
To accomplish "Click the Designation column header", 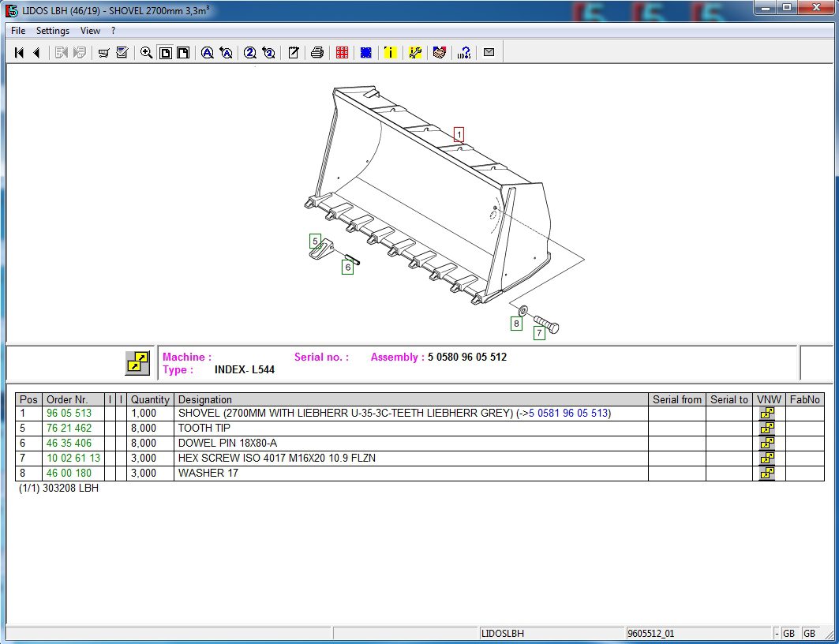I will pos(205,399).
